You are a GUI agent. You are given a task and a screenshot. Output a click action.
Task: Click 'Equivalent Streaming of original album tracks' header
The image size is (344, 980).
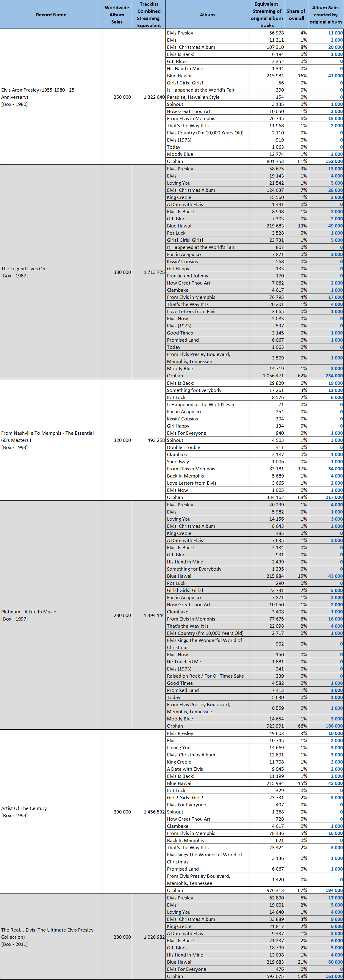coord(267,15)
